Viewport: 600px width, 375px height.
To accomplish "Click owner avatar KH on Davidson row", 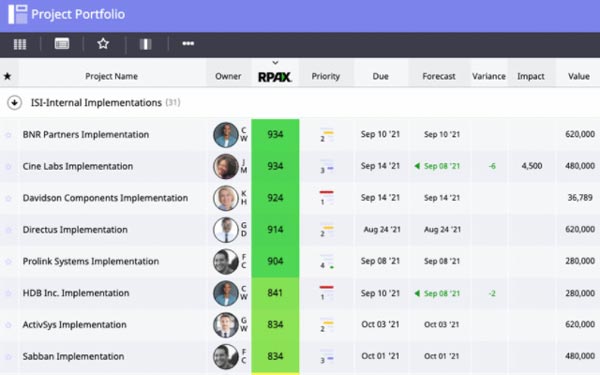I will 226,198.
